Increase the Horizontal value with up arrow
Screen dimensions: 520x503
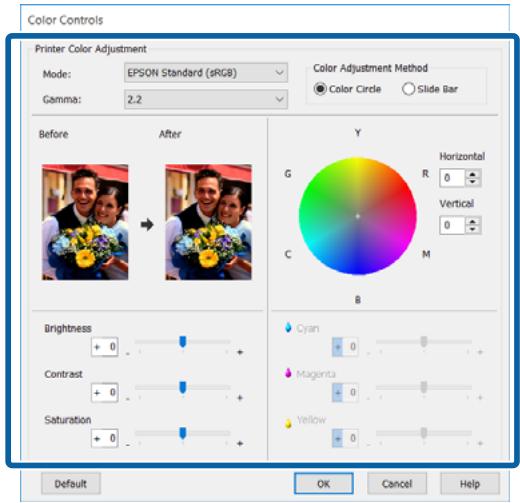click(x=472, y=174)
